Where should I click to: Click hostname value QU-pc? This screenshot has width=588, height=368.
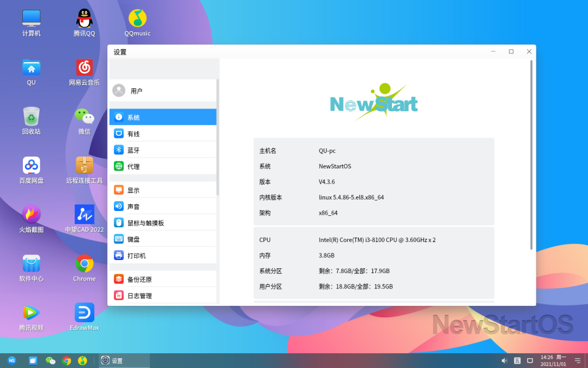click(x=327, y=150)
